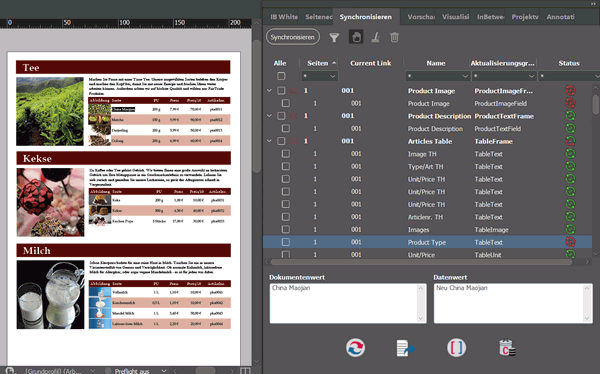Click the document export arrow icon at bottom

(x=405, y=348)
